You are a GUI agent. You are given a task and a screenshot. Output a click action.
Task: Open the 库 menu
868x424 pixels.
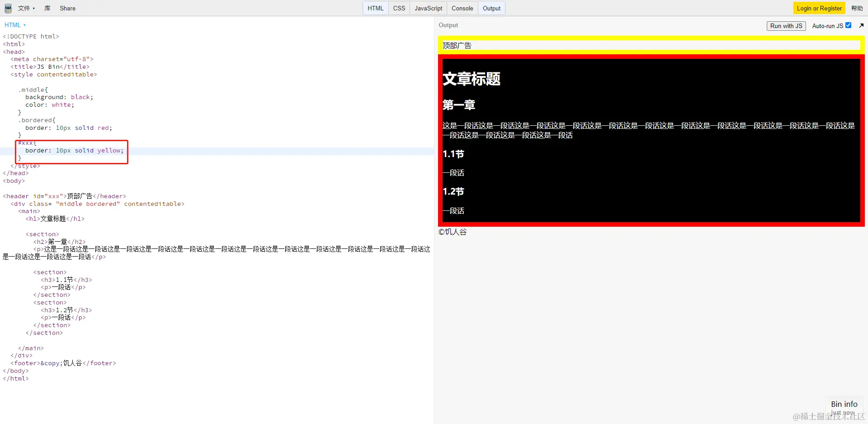tap(47, 8)
